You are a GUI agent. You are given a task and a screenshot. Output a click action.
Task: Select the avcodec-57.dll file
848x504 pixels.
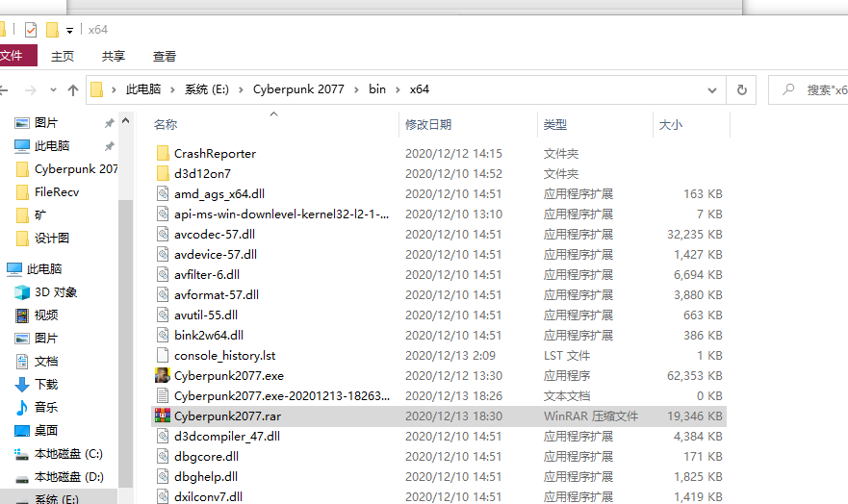[x=214, y=235]
